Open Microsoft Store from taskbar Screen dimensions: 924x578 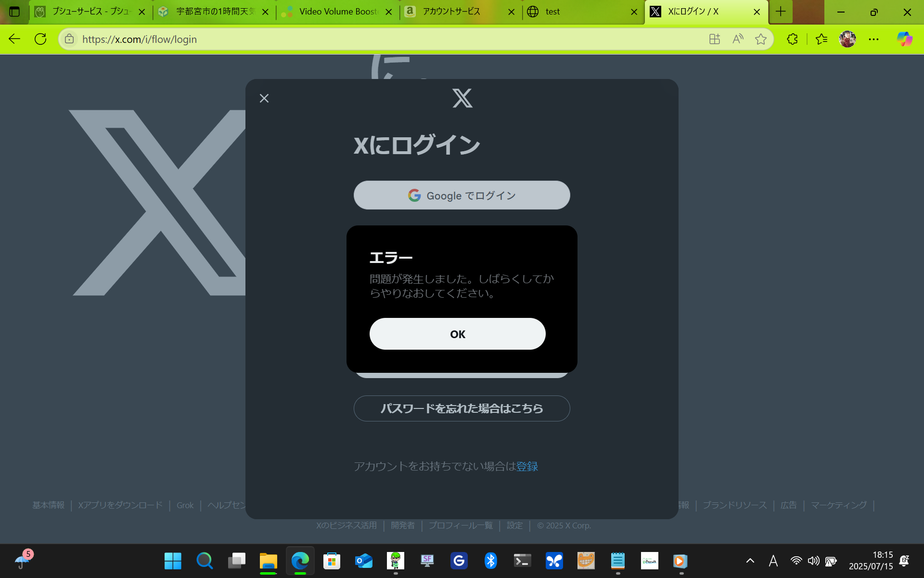pyautogui.click(x=332, y=561)
